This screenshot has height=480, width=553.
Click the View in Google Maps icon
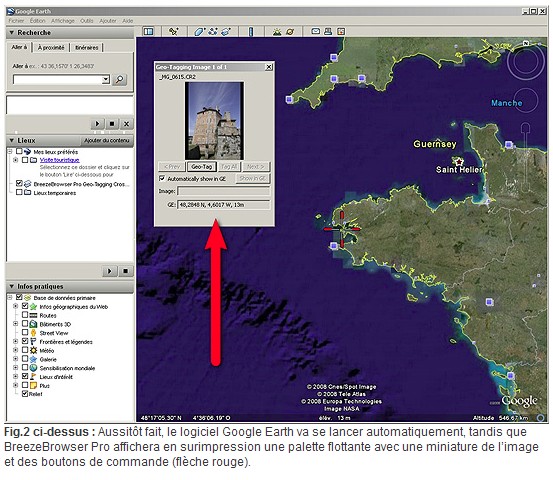coord(341,31)
